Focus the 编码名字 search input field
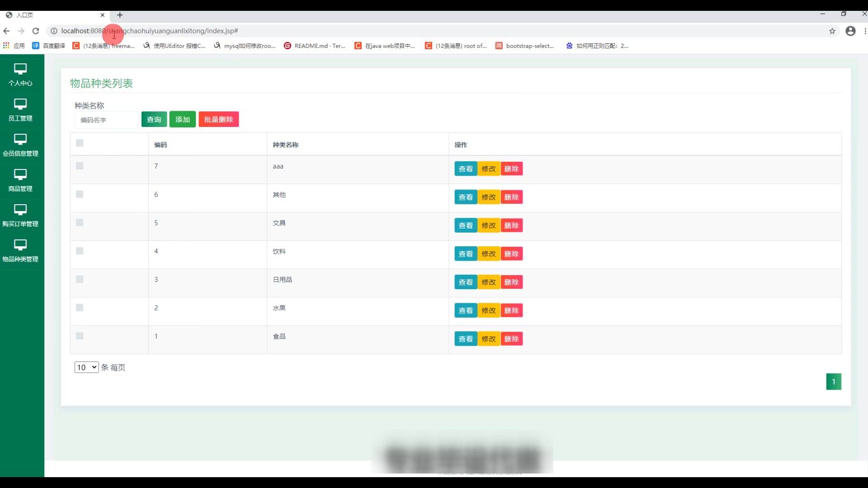The height and width of the screenshot is (488, 868). point(107,120)
